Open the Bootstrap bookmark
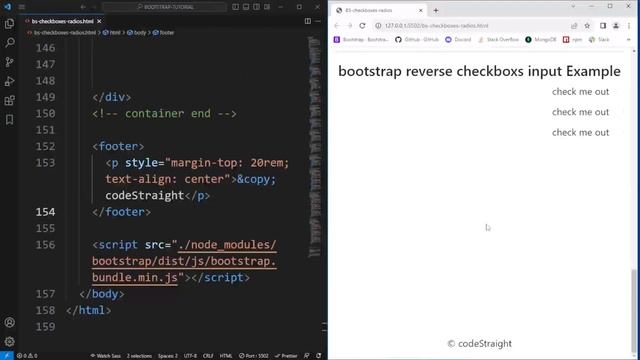640x360 pixels. (361, 40)
